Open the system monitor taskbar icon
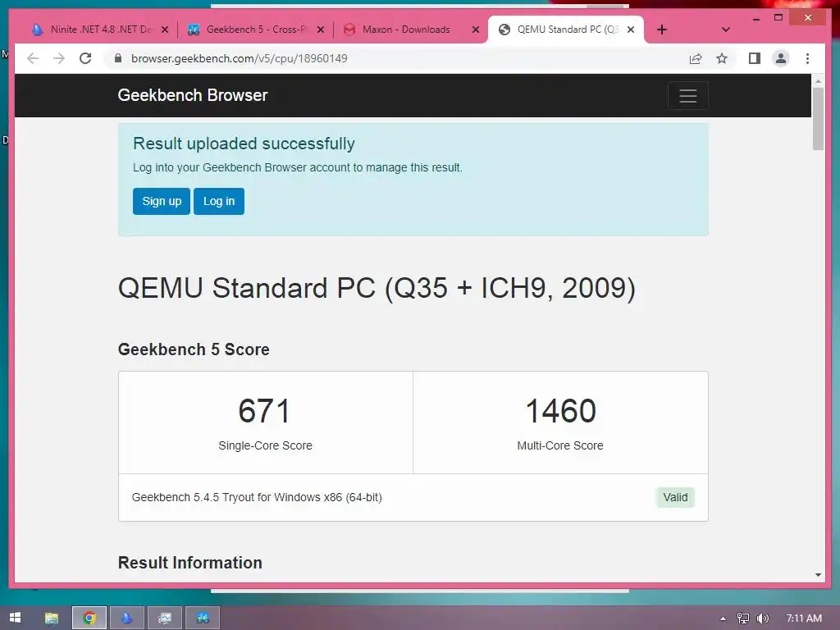The width and height of the screenshot is (840, 630). (x=165, y=619)
